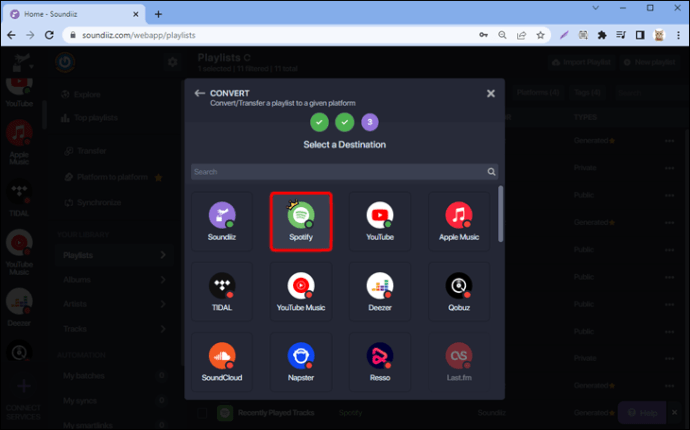Pick YouTube as the destination
690x430 pixels.
[x=380, y=221]
